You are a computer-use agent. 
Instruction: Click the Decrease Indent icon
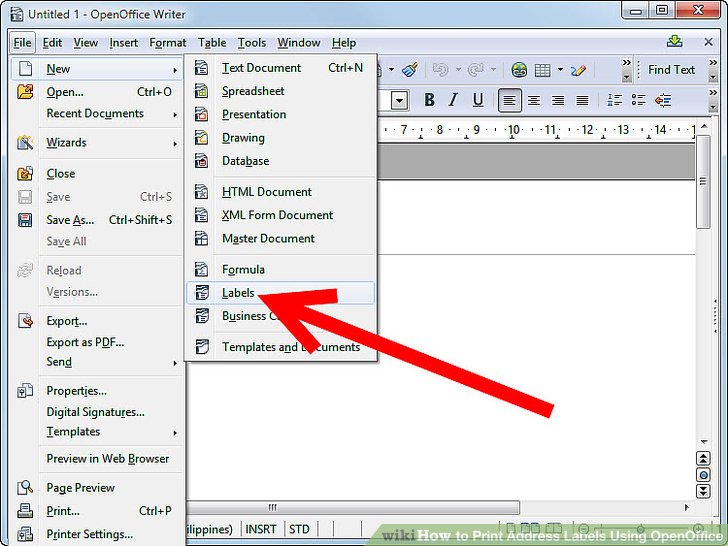pyautogui.click(x=663, y=100)
